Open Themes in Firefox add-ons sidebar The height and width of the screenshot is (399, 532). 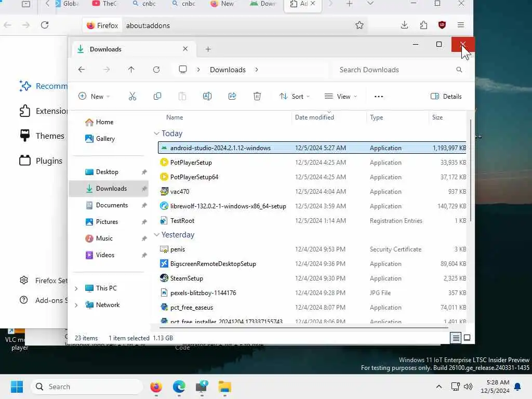click(x=42, y=136)
